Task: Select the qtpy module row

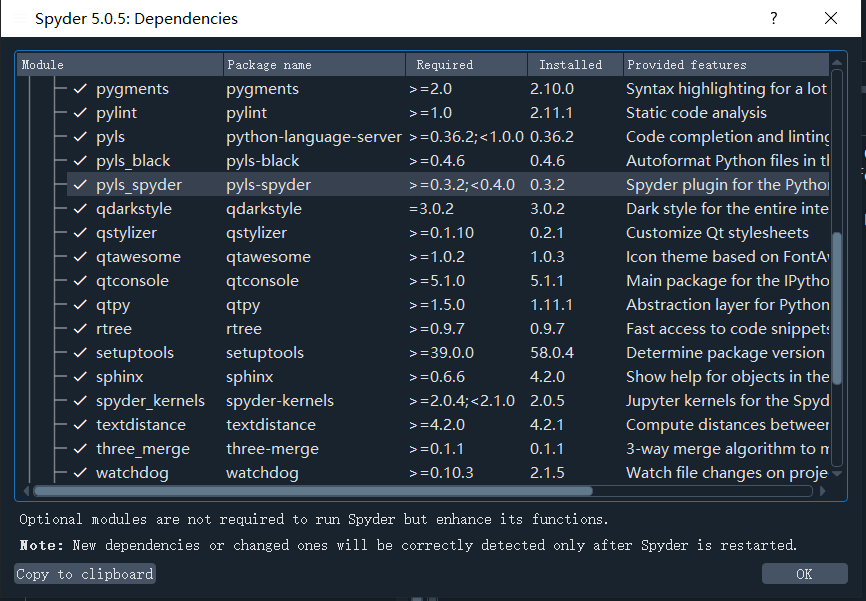Action: click(x=448, y=305)
